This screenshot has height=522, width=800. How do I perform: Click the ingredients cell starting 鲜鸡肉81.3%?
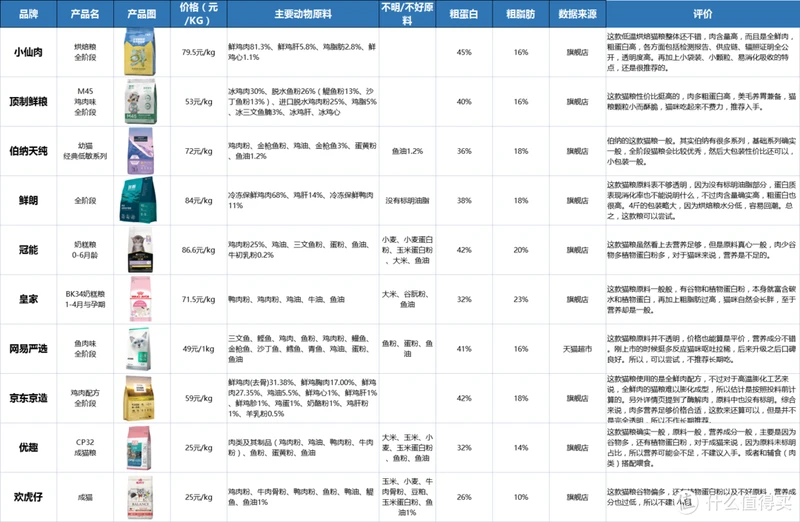(x=303, y=52)
